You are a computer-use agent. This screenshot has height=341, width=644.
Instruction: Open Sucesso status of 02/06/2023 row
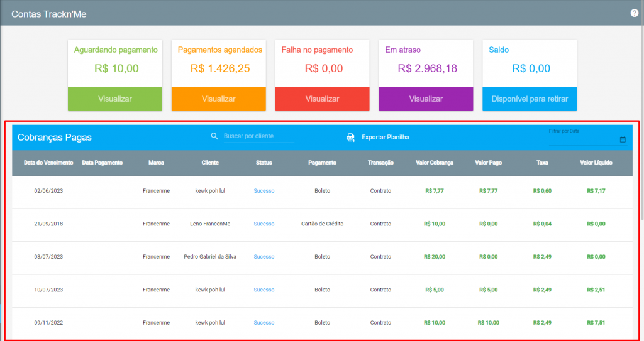(x=264, y=191)
